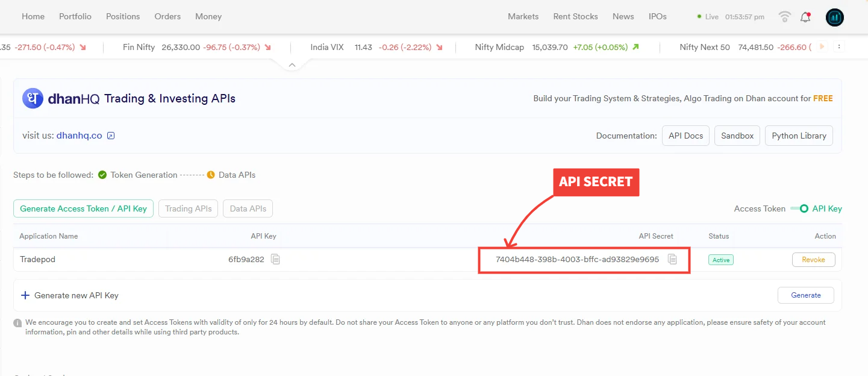Click the wifi connection status icon

[784, 17]
